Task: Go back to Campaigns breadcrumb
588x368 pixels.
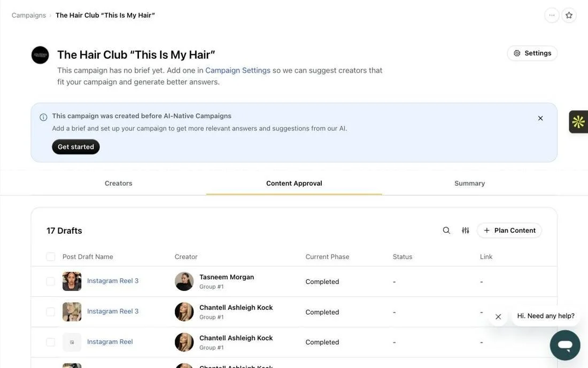Action: (x=29, y=16)
